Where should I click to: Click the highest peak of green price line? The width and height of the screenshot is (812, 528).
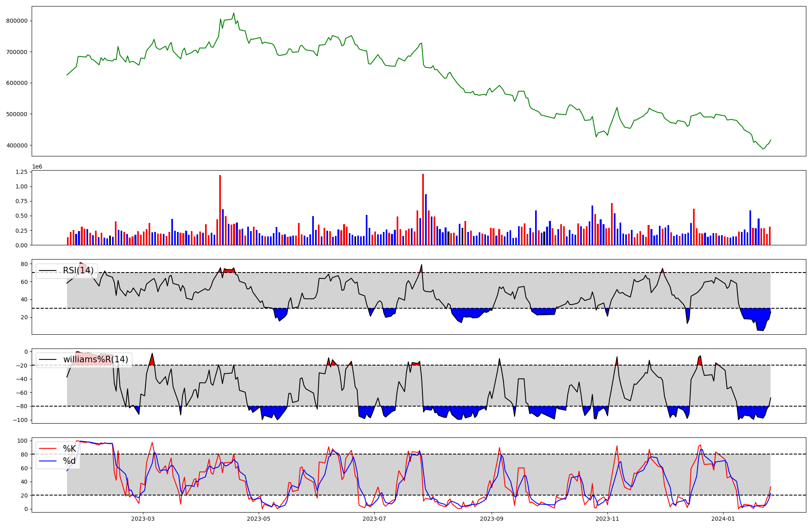pyautogui.click(x=234, y=13)
